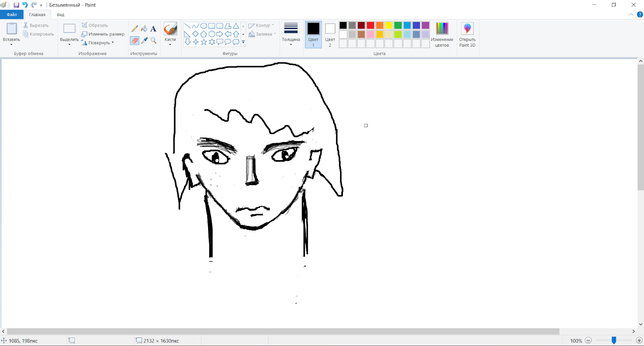Expand the shapes gallery more arrow
The width and height of the screenshot is (644, 346).
click(243, 42)
